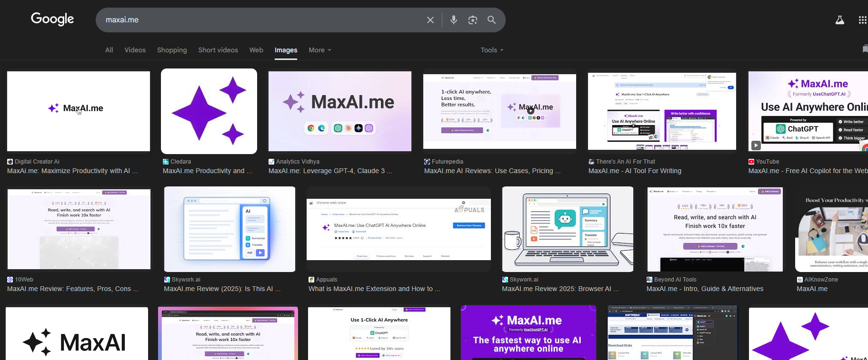Click the video play badge on YouTube thumbnail
The height and width of the screenshot is (360, 868).
[x=756, y=146]
